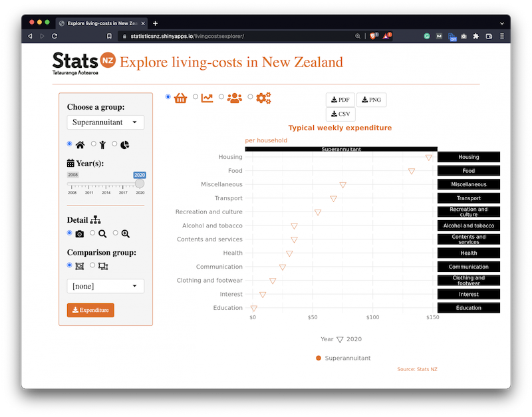Select the shopping basket expenditure view icon
Image resolution: width=532 pixels, height=417 pixels.
click(x=180, y=98)
